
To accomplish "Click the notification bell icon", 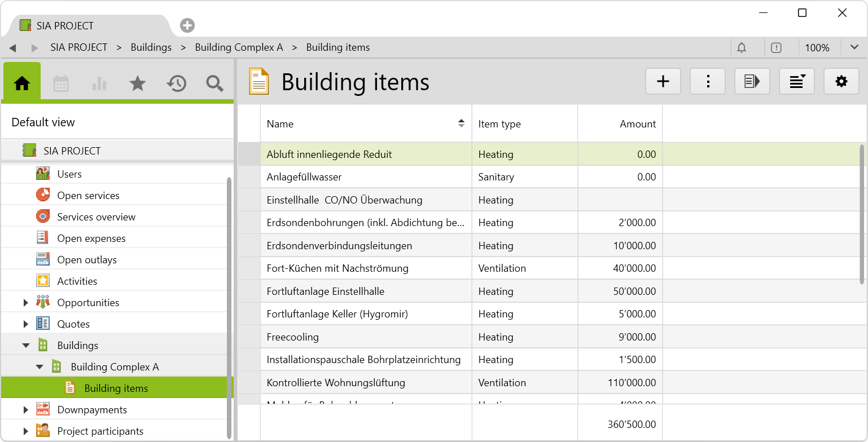I will (x=742, y=48).
